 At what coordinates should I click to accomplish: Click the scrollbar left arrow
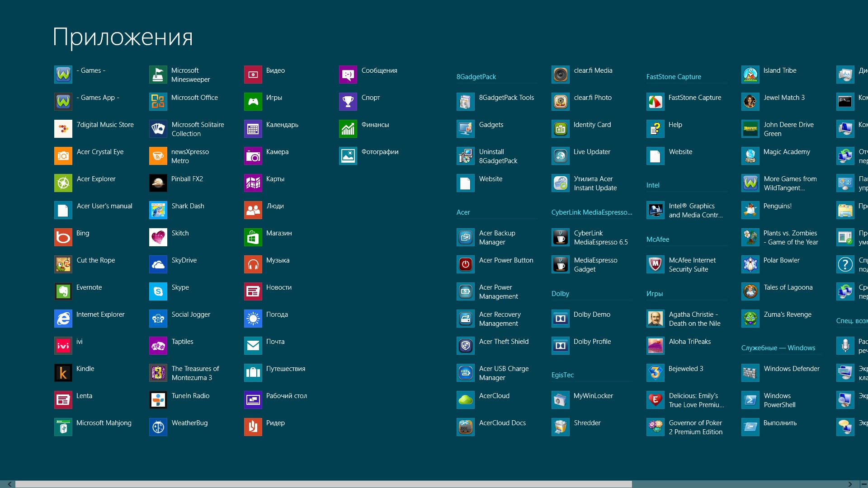[9, 484]
